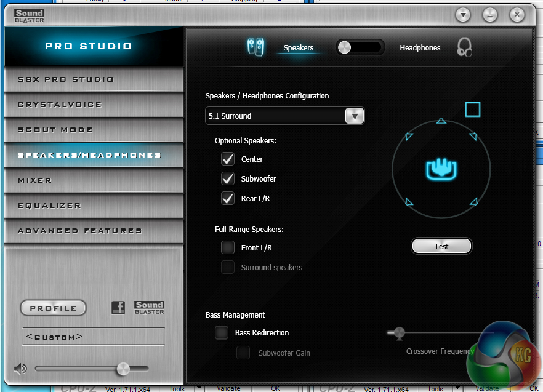Enable Bass Redirection
Viewport: 543px width, 392px height.
coord(221,332)
